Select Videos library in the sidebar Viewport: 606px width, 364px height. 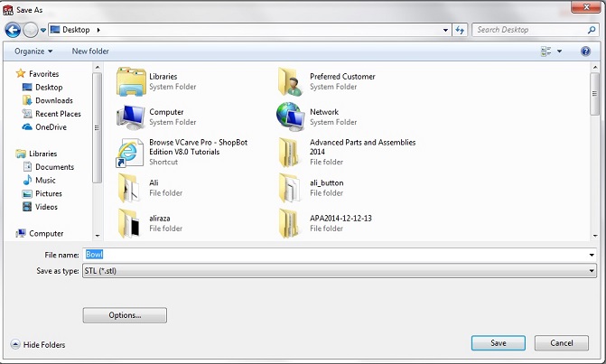[41, 207]
